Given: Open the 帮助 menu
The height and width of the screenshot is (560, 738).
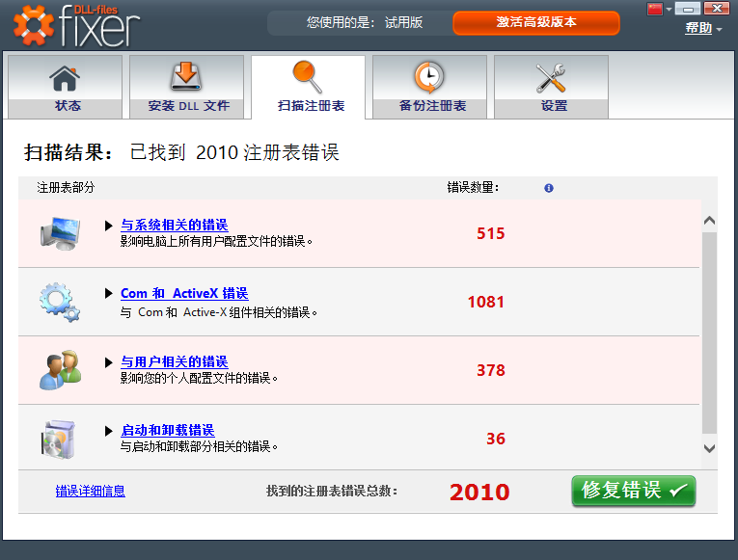Looking at the screenshot, I should 703,29.
